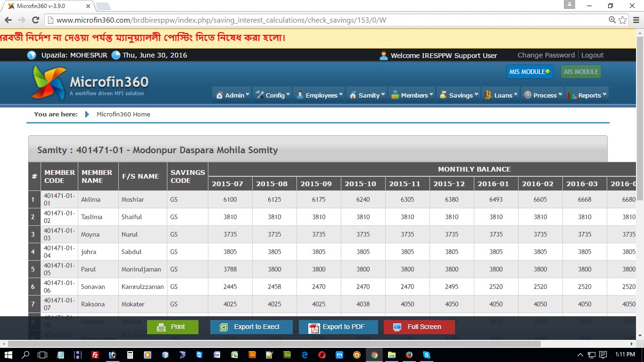644x362 pixels.
Task: Open Chrome's three-dot menu
Action: [x=636, y=20]
